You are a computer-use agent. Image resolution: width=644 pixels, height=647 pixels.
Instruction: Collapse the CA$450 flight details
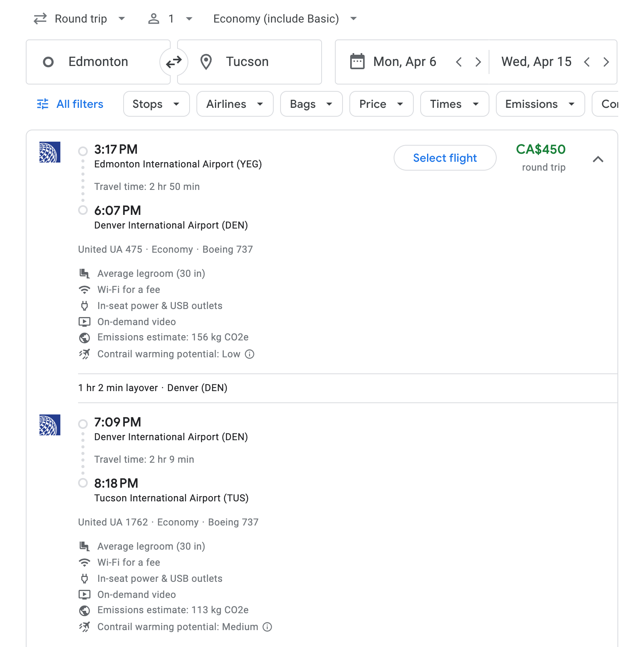pyautogui.click(x=598, y=159)
